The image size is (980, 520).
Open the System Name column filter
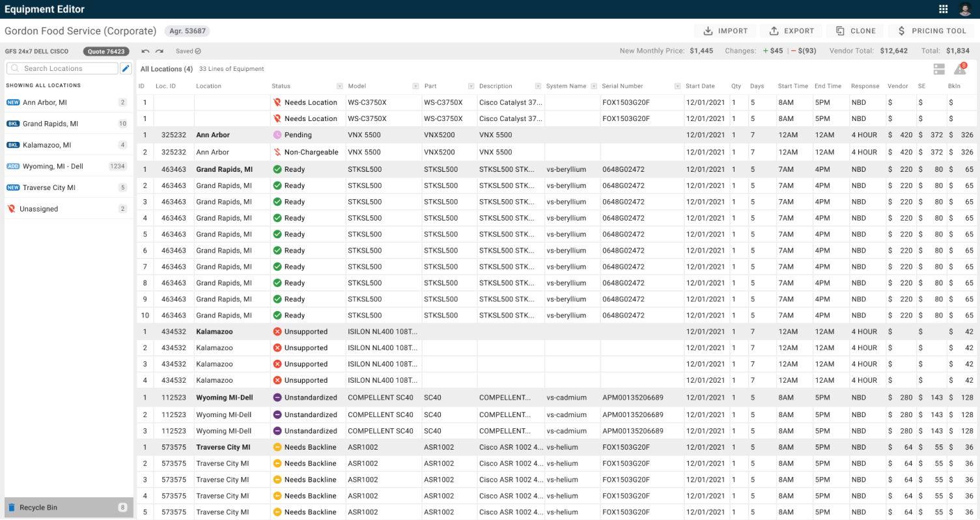(593, 86)
